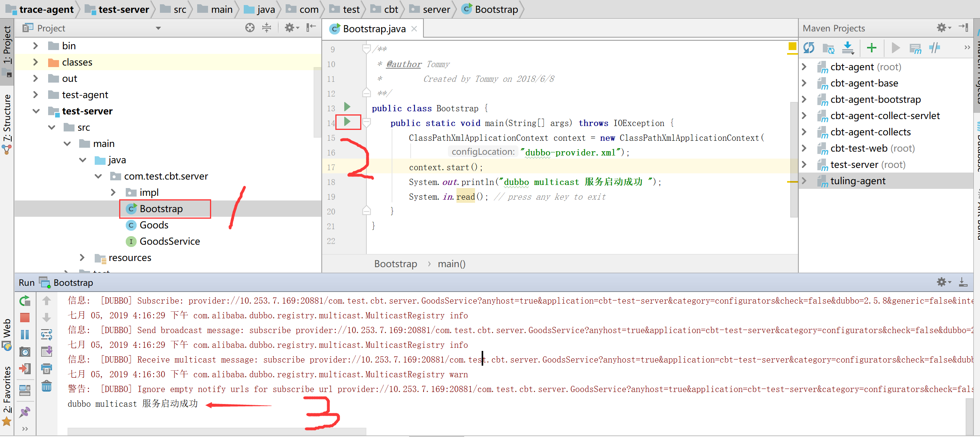Add a Maven project with plus icon
The width and height of the screenshot is (980, 437).
click(x=872, y=48)
